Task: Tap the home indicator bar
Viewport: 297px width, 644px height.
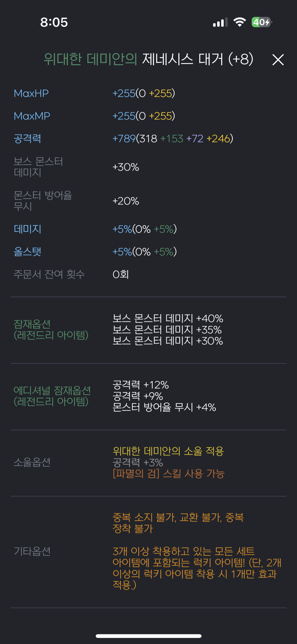Action: 148,636
